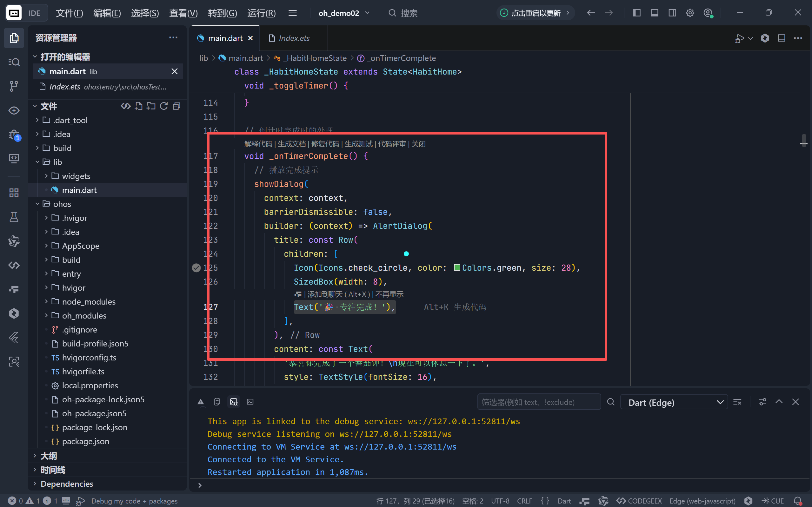The image size is (812, 507).
Task: Click the green Colors.green swatch
Action: [456, 267]
